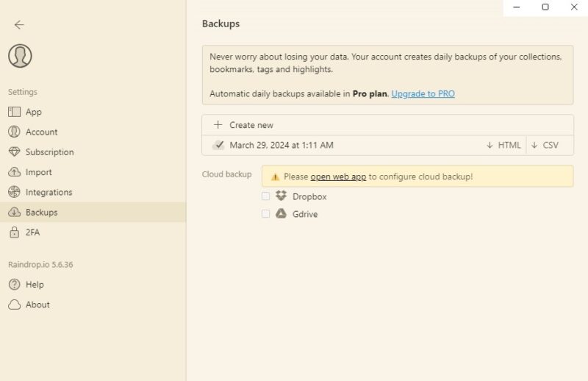
Task: Click the Gdrive logo icon
Action: point(281,213)
